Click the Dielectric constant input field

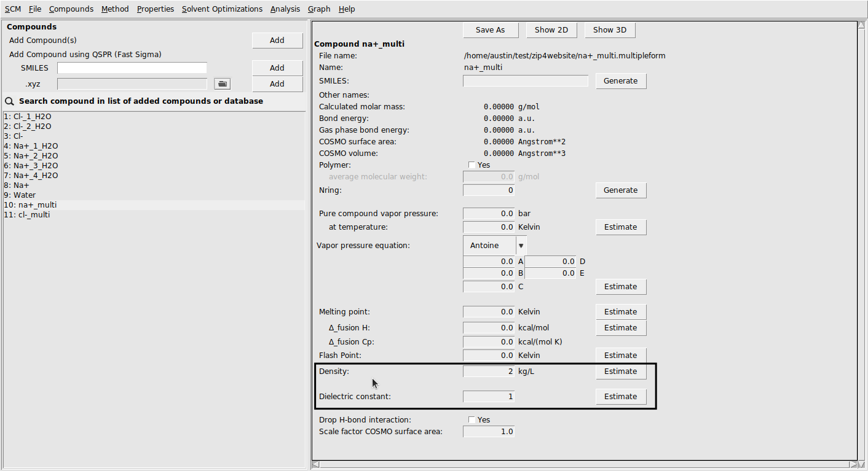coord(488,396)
